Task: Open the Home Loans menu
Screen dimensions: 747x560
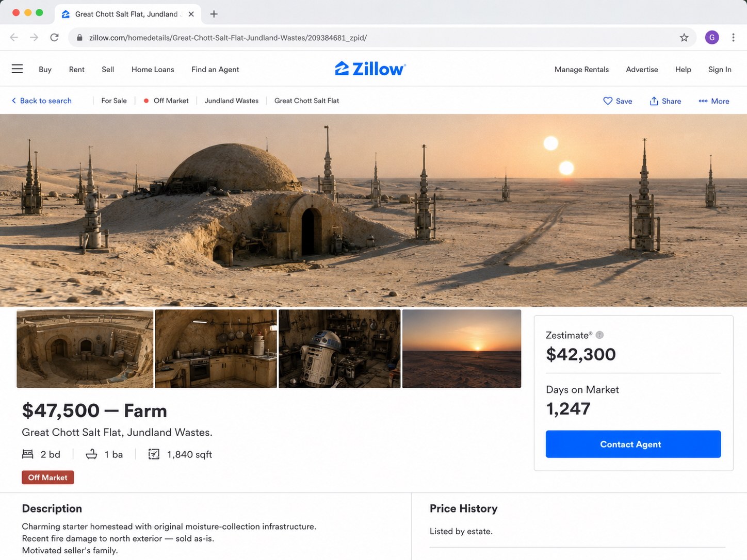Action: click(x=153, y=69)
